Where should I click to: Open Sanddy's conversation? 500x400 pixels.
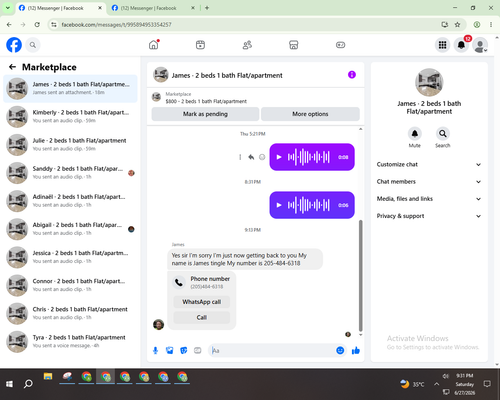70,173
